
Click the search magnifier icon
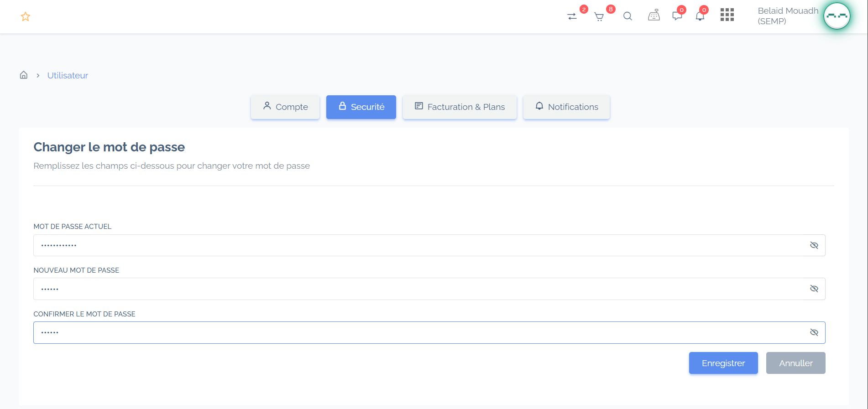click(627, 16)
